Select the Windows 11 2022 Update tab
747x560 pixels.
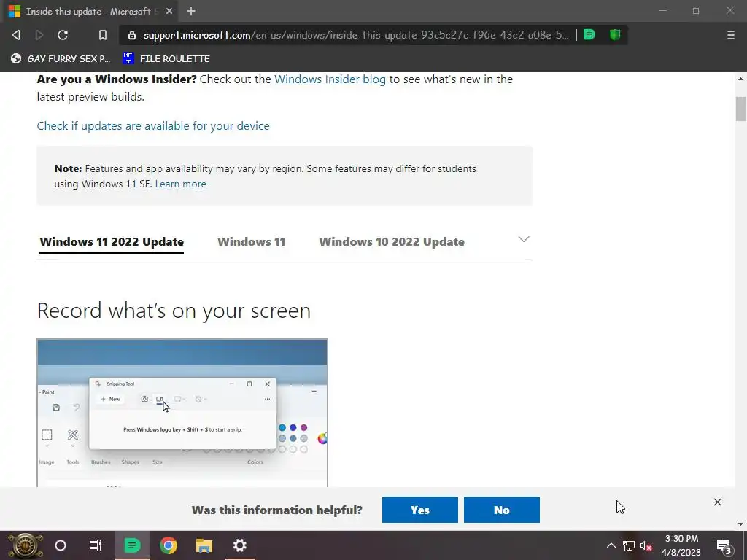pos(112,242)
